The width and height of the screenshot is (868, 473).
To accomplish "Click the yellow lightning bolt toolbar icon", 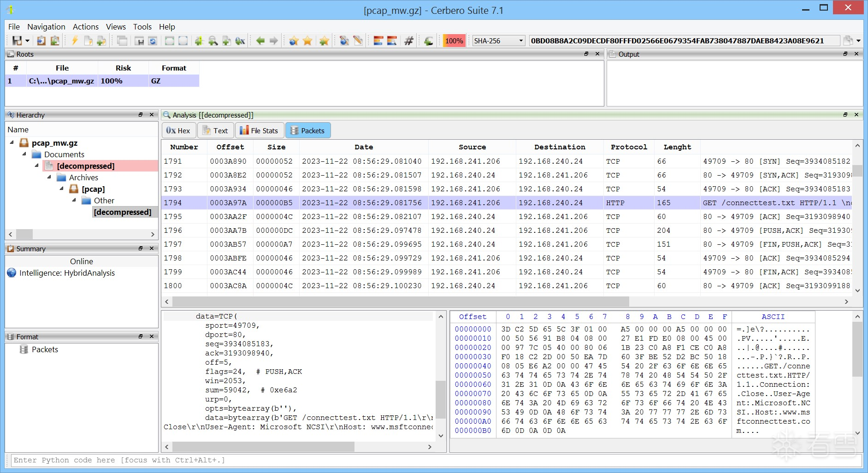I will (75, 41).
